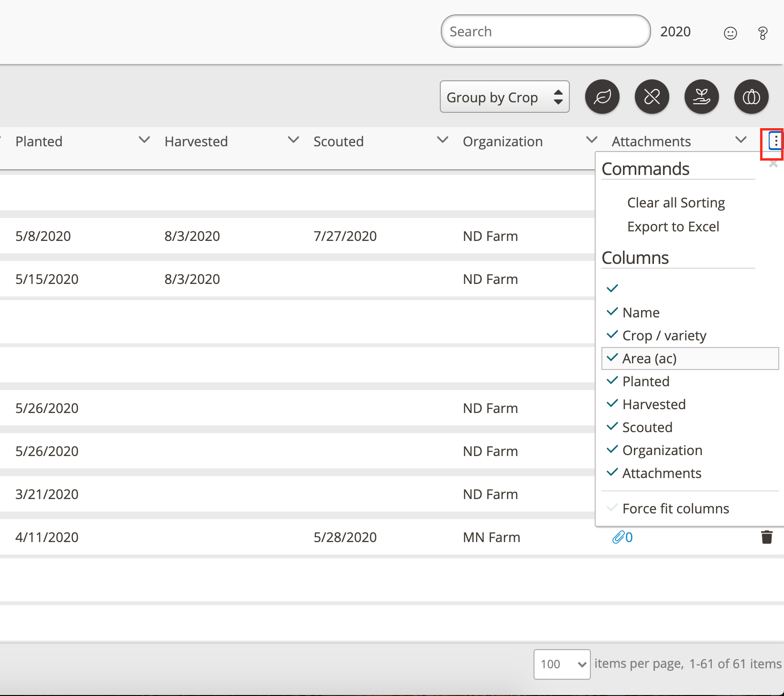Toggle the Planted column in Columns list
Viewport: 784px width, 696px height.
click(690, 381)
